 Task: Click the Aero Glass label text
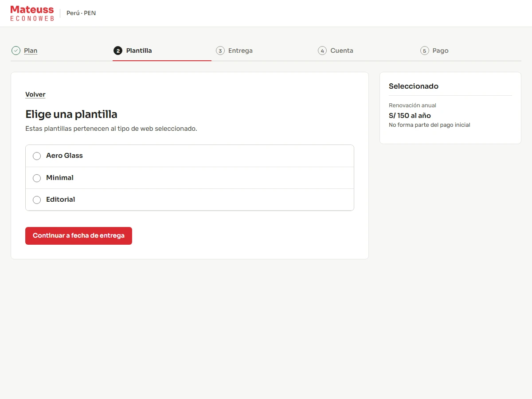coord(64,156)
